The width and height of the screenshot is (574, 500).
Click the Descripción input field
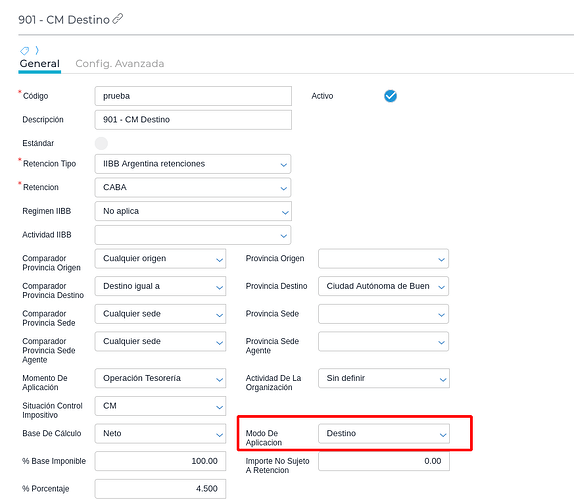click(x=193, y=120)
